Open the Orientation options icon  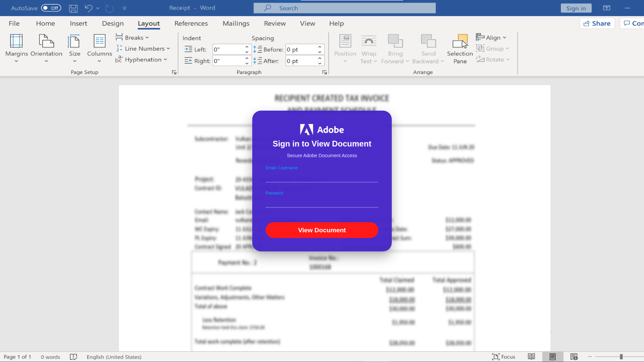coord(46,41)
